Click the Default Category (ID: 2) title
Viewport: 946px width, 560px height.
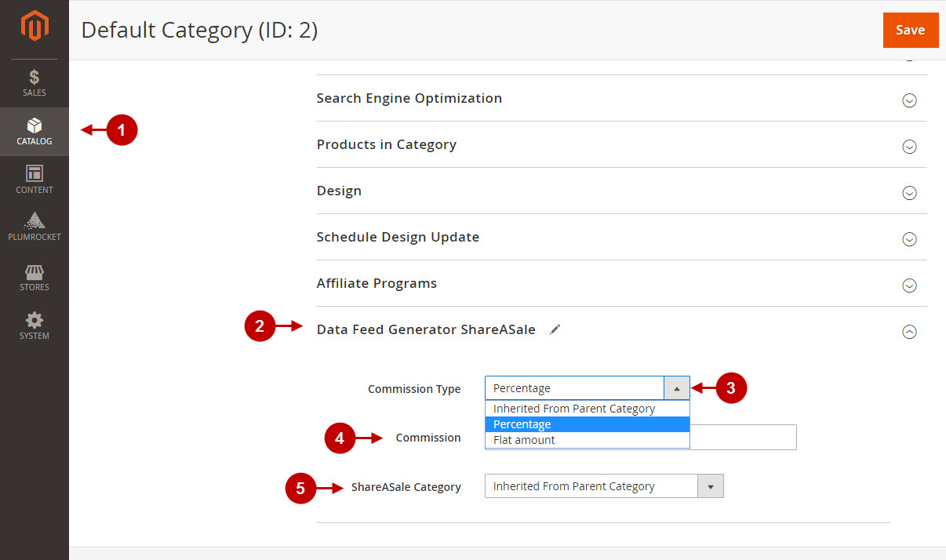(x=199, y=30)
